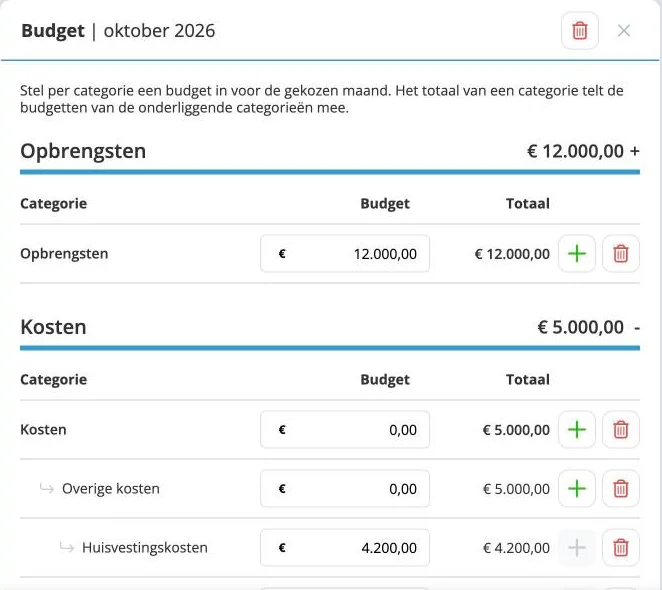This screenshot has height=590, width=662.
Task: Click Totaal € 12.000,00 in Opbrengsten row
Action: tap(512, 254)
